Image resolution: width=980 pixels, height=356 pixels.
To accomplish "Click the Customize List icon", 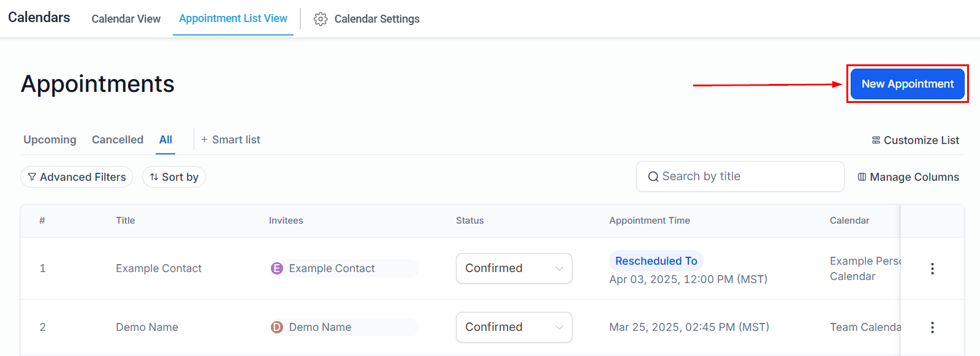I will [876, 140].
